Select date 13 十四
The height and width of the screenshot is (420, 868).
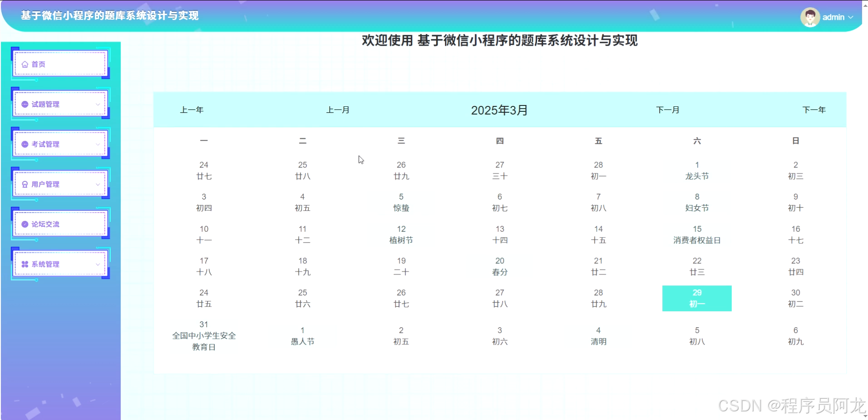click(500, 234)
